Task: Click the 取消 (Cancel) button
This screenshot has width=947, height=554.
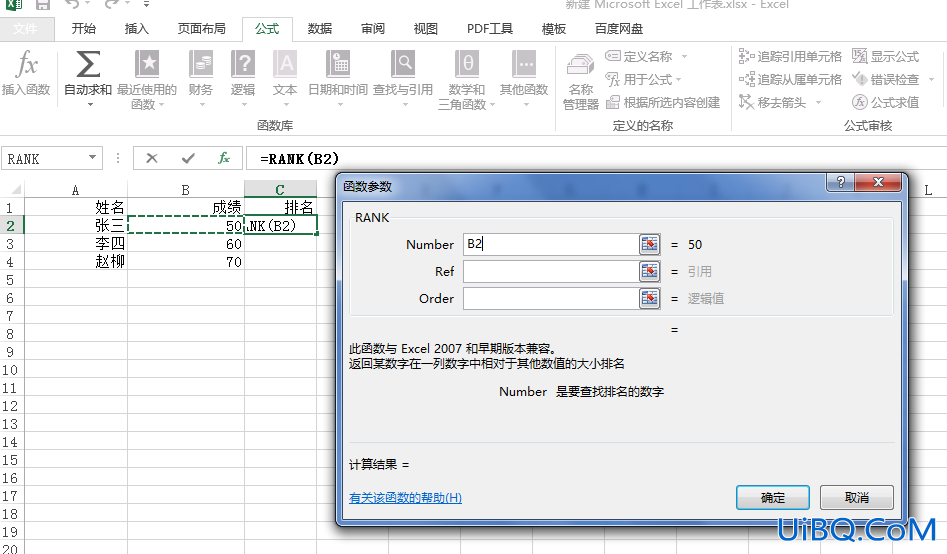Action: pos(856,497)
